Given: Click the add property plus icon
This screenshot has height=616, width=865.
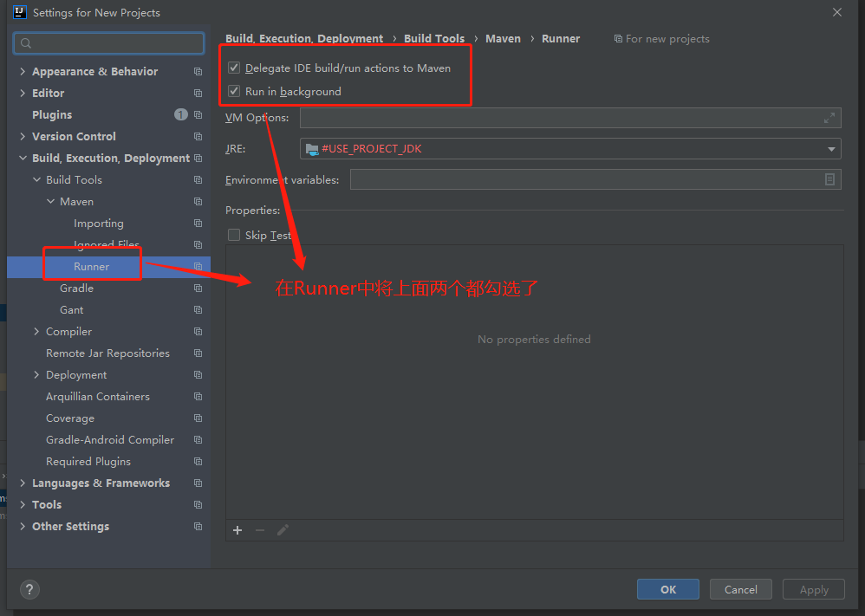Looking at the screenshot, I should coord(237,530).
